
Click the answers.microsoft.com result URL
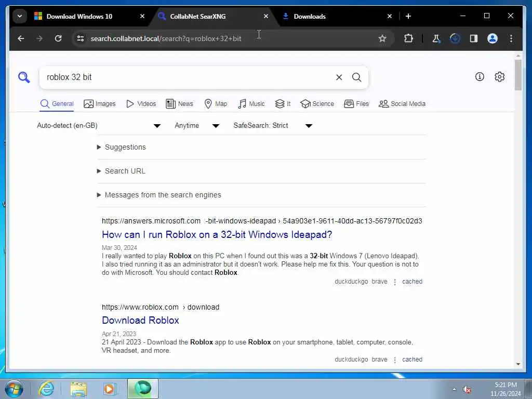point(262,221)
